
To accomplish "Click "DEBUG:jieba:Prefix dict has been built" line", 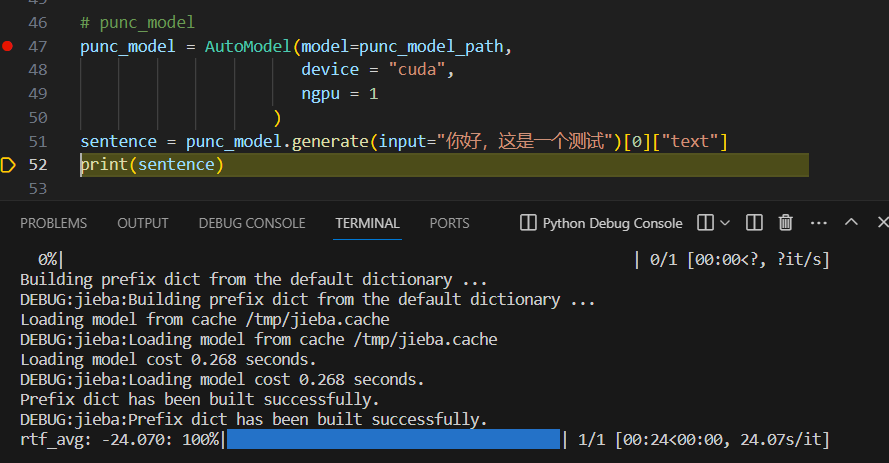I will pos(253,419).
